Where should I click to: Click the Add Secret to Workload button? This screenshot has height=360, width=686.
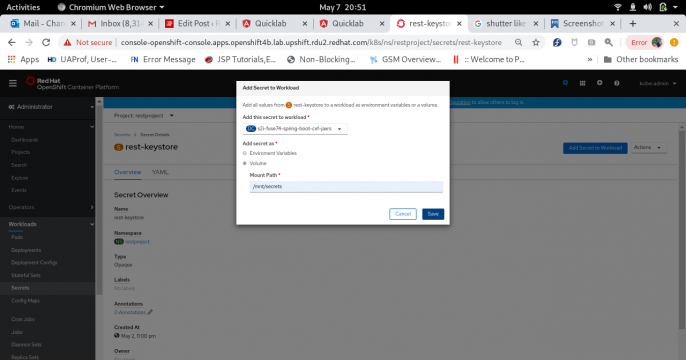click(595, 148)
